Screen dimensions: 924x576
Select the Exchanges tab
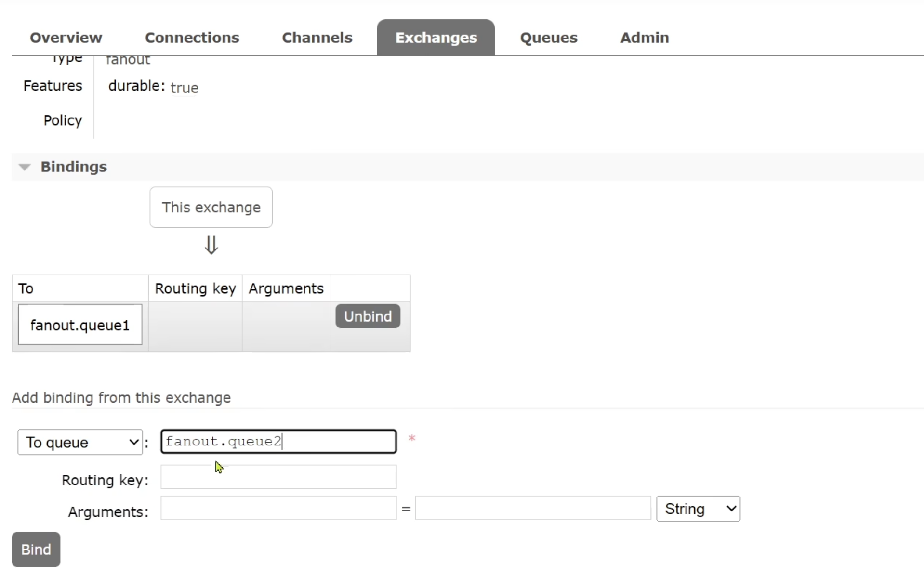(x=436, y=38)
